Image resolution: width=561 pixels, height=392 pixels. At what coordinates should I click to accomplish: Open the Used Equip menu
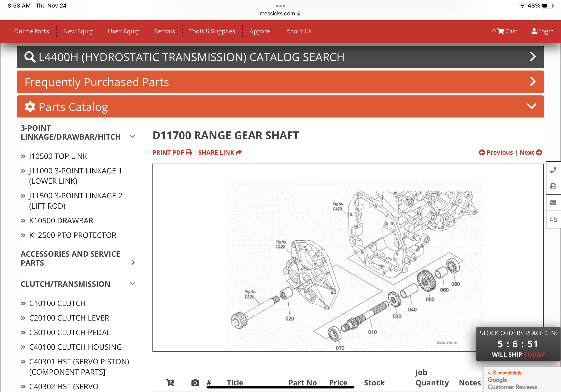click(123, 31)
